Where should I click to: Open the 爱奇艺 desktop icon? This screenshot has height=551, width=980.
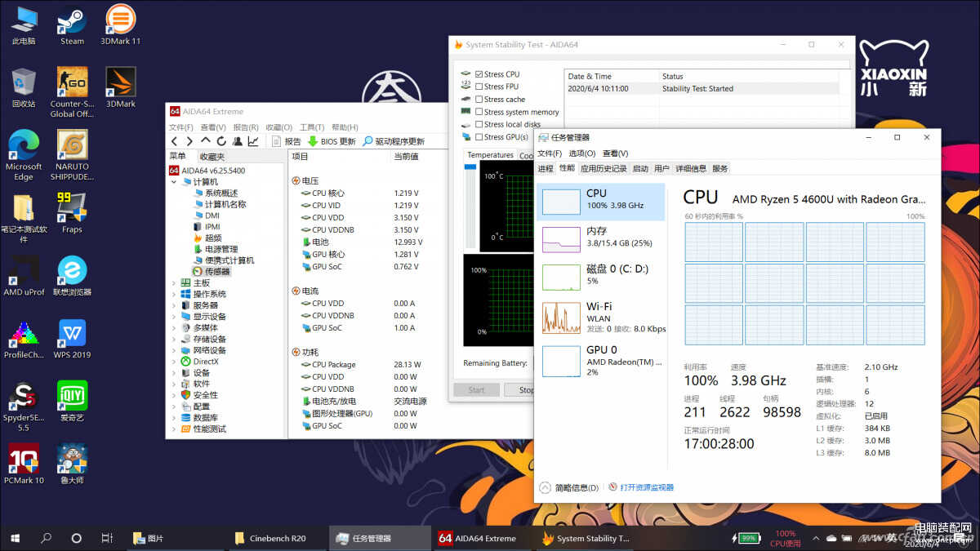click(72, 402)
